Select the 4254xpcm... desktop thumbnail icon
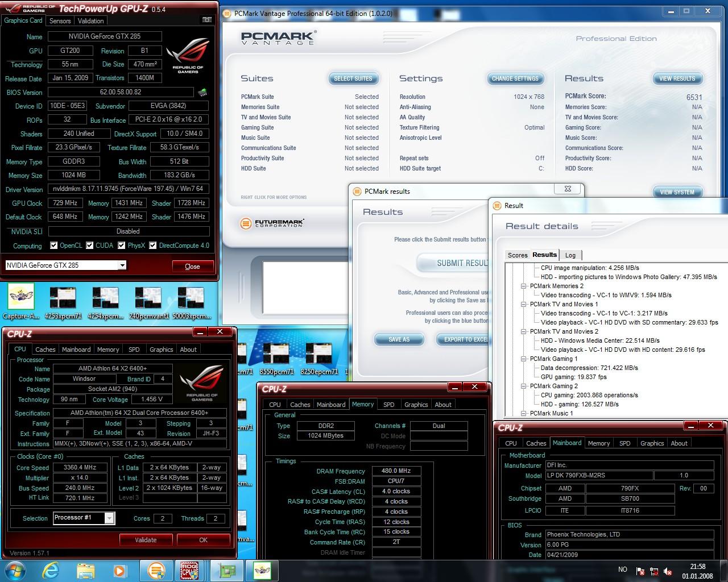The height and width of the screenshot is (582, 728). tap(105, 302)
